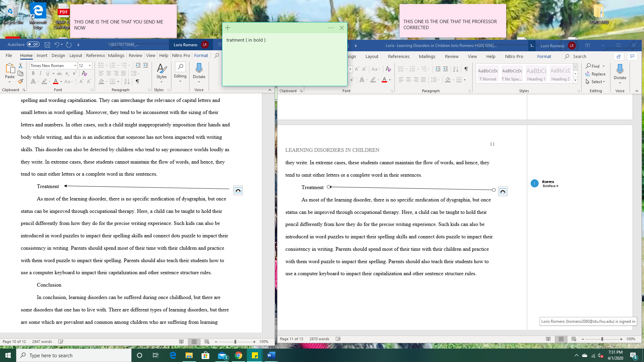Open Google Chrome from the taskbar

coord(238,355)
